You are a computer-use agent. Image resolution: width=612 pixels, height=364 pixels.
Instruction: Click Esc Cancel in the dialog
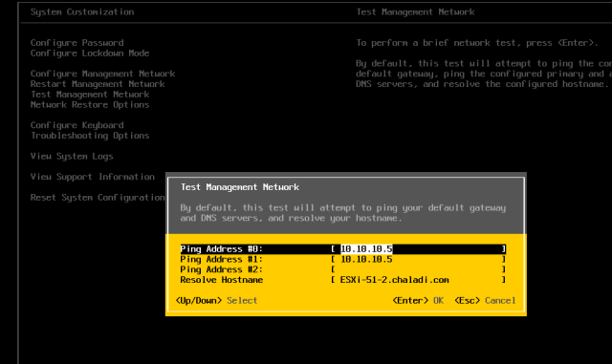tap(485, 300)
